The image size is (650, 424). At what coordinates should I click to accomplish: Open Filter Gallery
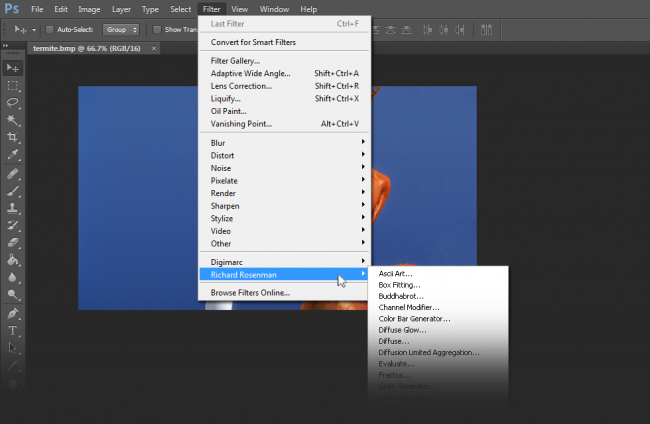coord(285,61)
